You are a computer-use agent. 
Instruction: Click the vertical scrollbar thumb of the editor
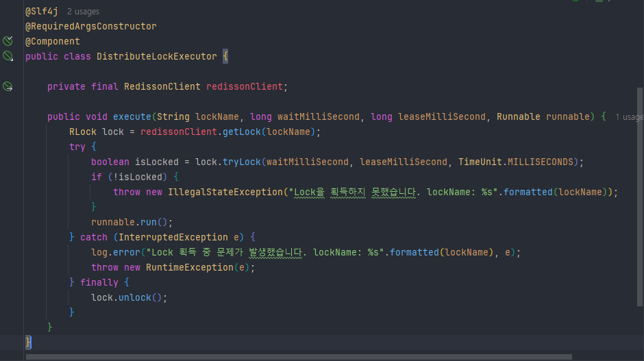pyautogui.click(x=640, y=197)
